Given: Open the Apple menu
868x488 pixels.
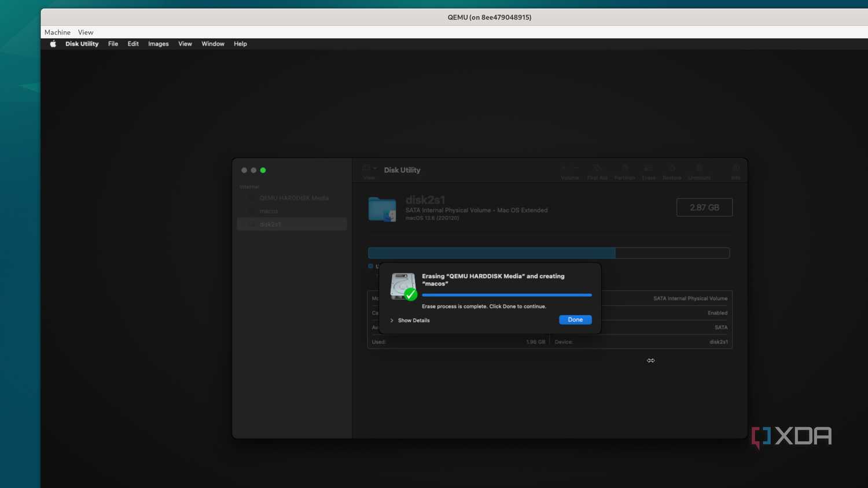Looking at the screenshot, I should click(x=53, y=44).
